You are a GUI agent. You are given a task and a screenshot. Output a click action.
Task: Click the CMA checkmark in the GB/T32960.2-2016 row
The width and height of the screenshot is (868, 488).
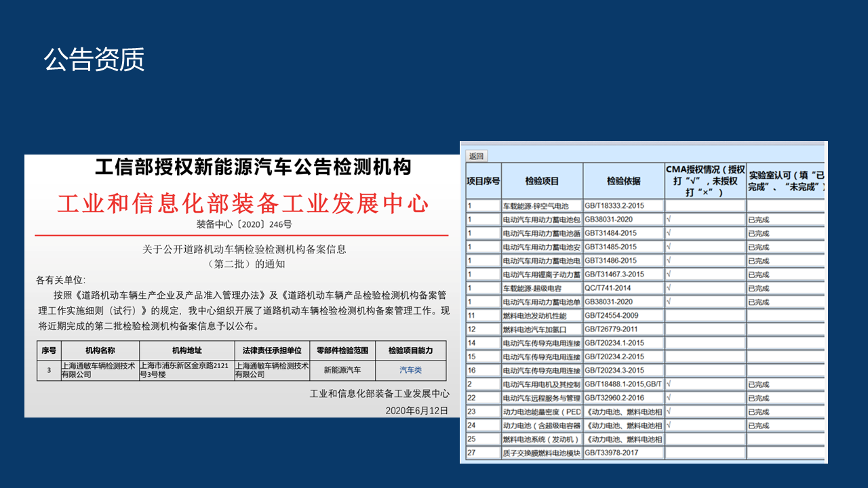[x=669, y=398]
